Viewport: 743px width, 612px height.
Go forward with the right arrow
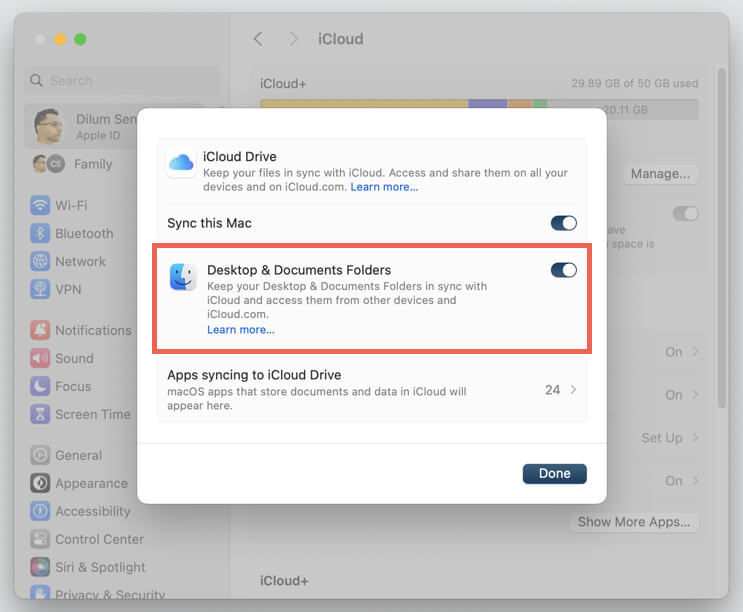pyautogui.click(x=293, y=39)
